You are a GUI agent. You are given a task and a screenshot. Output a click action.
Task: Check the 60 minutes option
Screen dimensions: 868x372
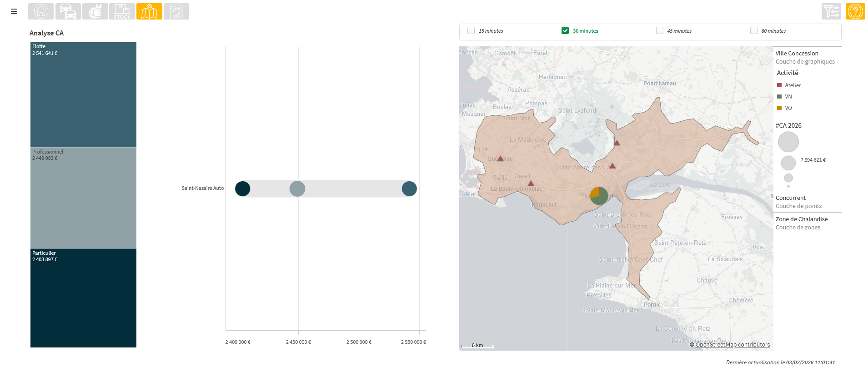[753, 31]
